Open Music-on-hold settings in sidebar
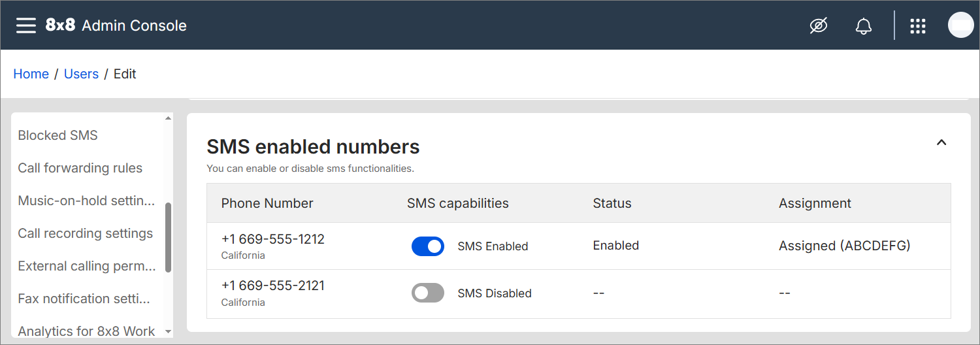The height and width of the screenshot is (345, 980). click(86, 201)
